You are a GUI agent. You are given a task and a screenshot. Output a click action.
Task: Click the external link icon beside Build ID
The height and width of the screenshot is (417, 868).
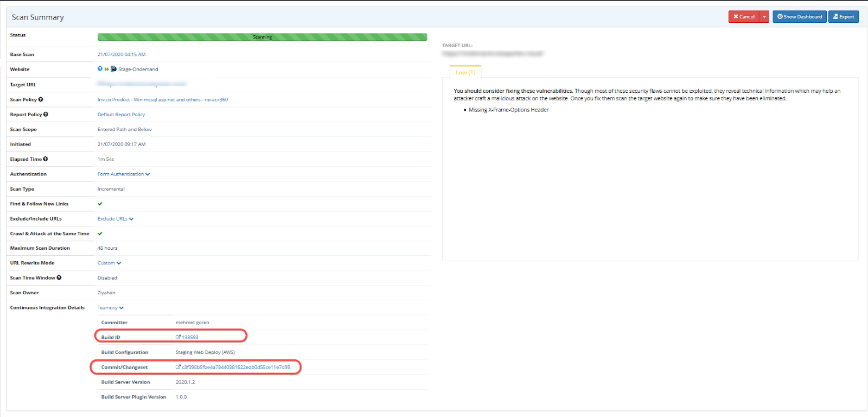pos(178,337)
